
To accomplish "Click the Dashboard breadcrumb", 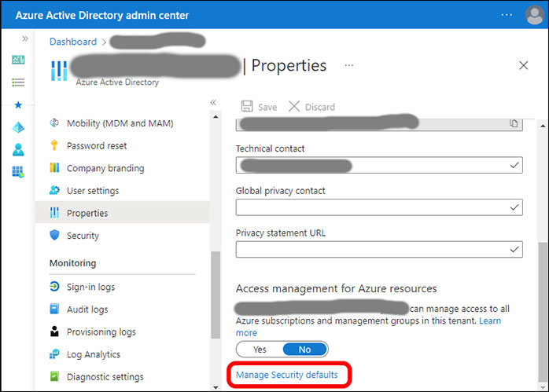I will coord(73,42).
